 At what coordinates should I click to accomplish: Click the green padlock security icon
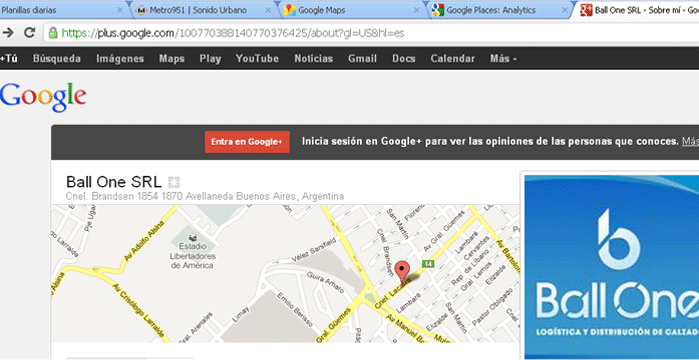pyautogui.click(x=53, y=33)
